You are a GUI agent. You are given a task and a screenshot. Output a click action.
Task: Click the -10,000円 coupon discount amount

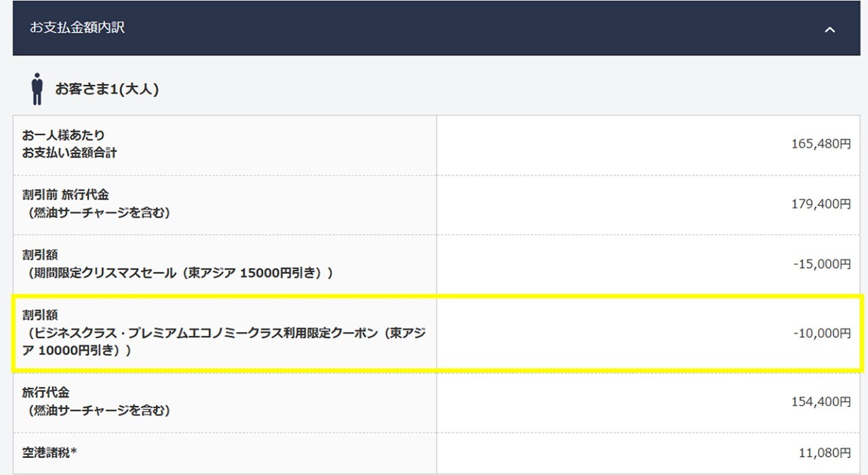point(822,333)
